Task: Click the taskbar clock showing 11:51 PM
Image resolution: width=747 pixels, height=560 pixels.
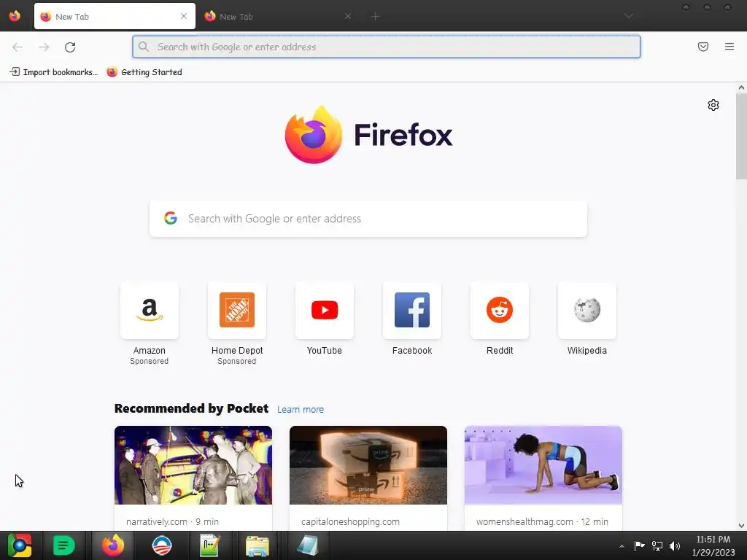Action: pos(713,545)
